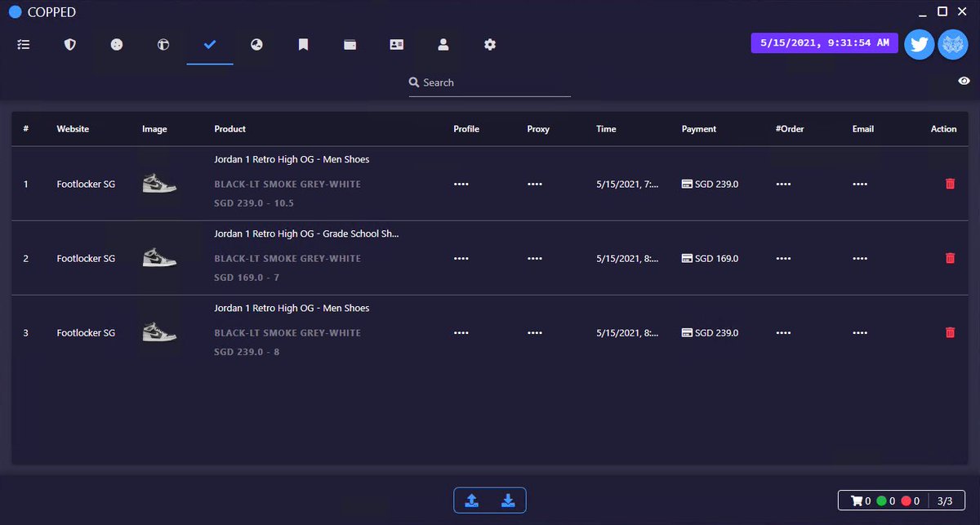The height and width of the screenshot is (525, 980).
Task: Focus the Search input field
Action: (x=490, y=82)
